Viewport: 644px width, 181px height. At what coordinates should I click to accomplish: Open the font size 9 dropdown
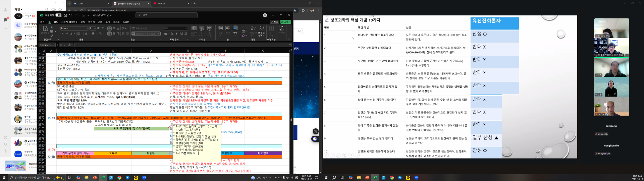tap(95, 28)
